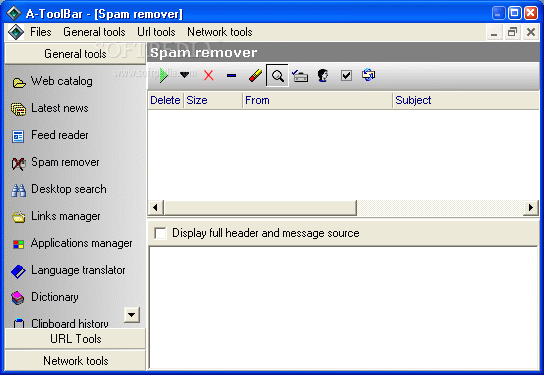Click inside the message preview text area
The width and height of the screenshot is (544, 375).
point(343,308)
